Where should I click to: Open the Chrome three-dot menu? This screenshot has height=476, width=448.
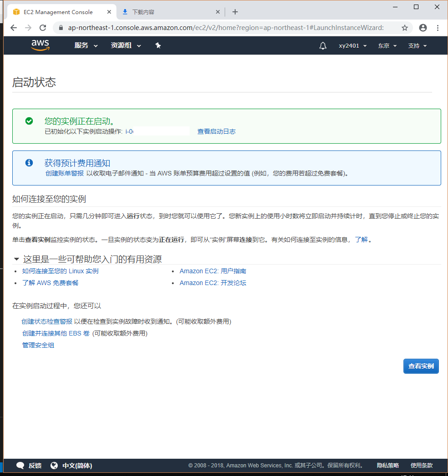pos(438,28)
